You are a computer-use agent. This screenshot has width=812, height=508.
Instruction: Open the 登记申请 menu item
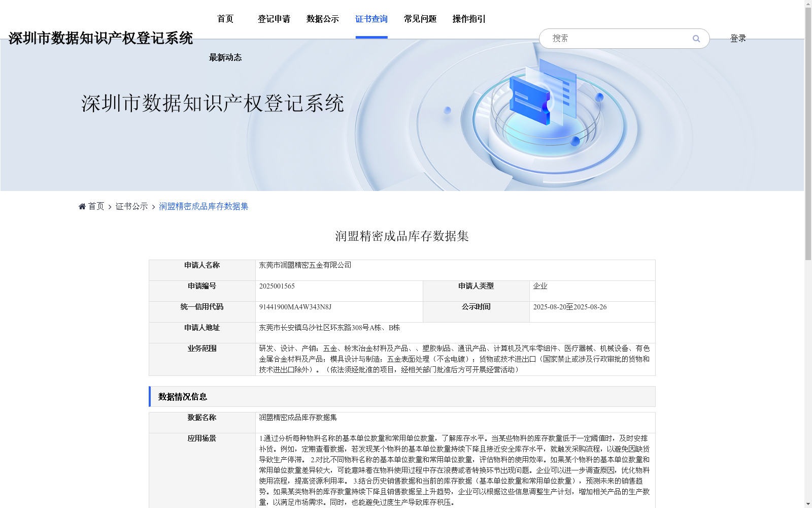click(274, 19)
